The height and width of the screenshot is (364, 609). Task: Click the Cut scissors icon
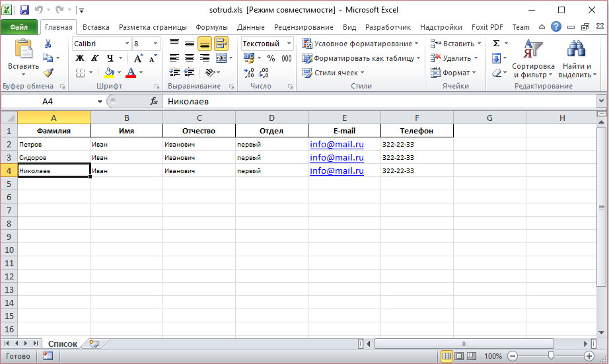pyautogui.click(x=48, y=44)
